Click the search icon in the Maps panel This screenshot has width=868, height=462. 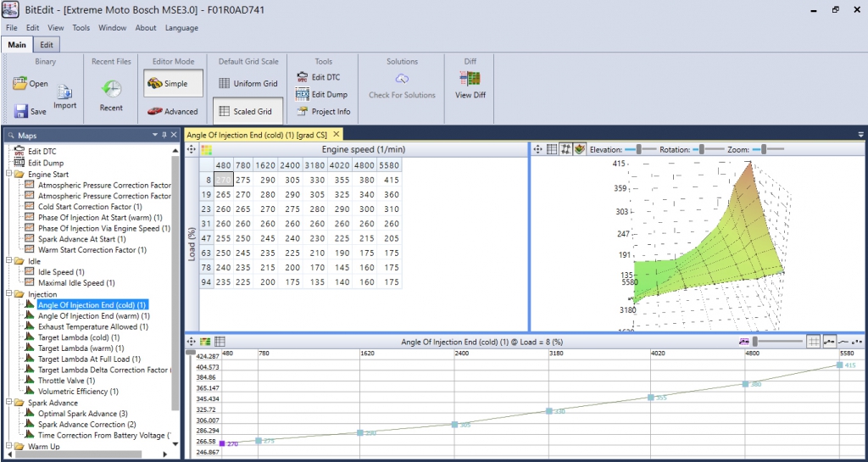click(11, 135)
